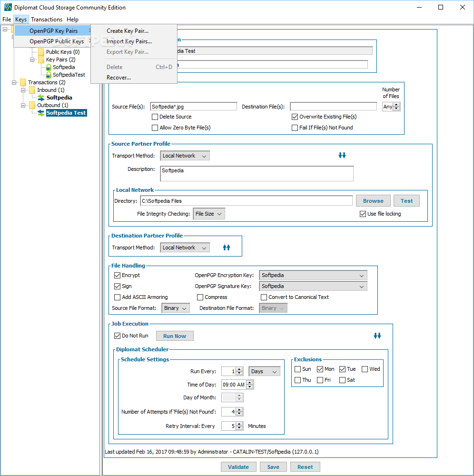Click the Test directory button

coord(406,201)
